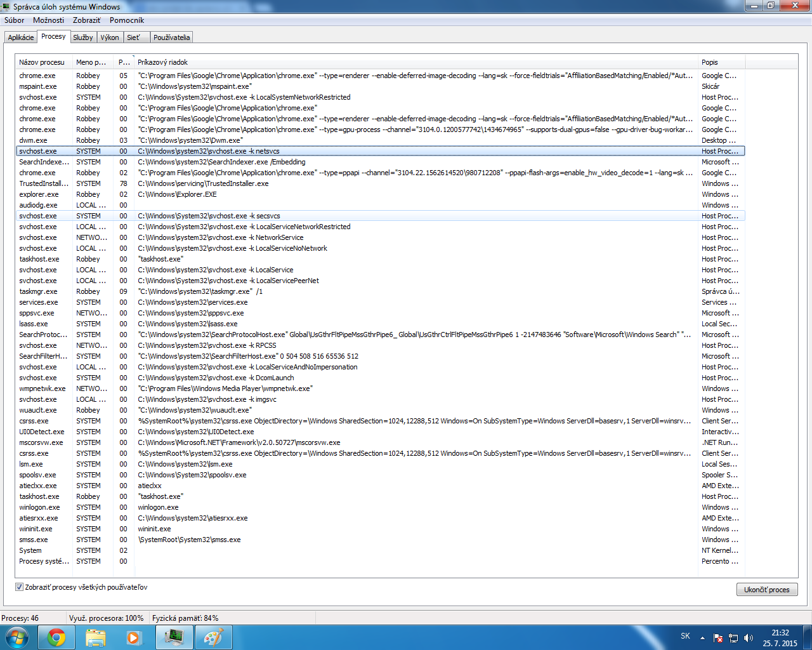Open the Action Center flag icon

point(718,638)
